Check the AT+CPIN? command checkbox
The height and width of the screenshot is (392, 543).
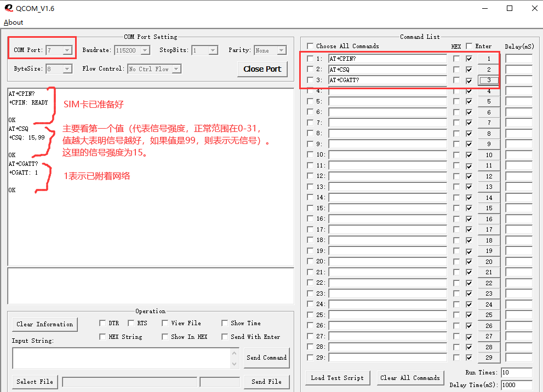point(311,59)
